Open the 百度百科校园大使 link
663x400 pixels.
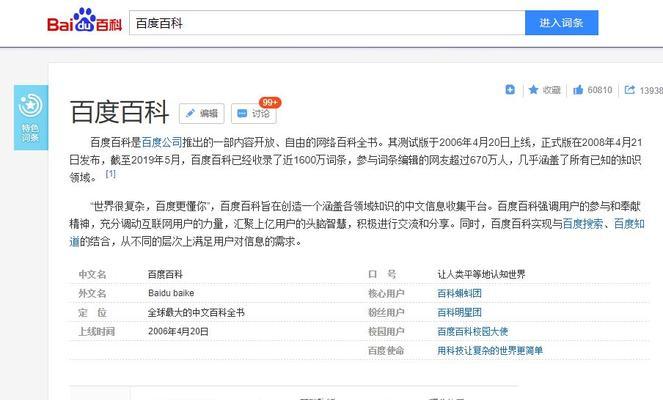[473, 332]
